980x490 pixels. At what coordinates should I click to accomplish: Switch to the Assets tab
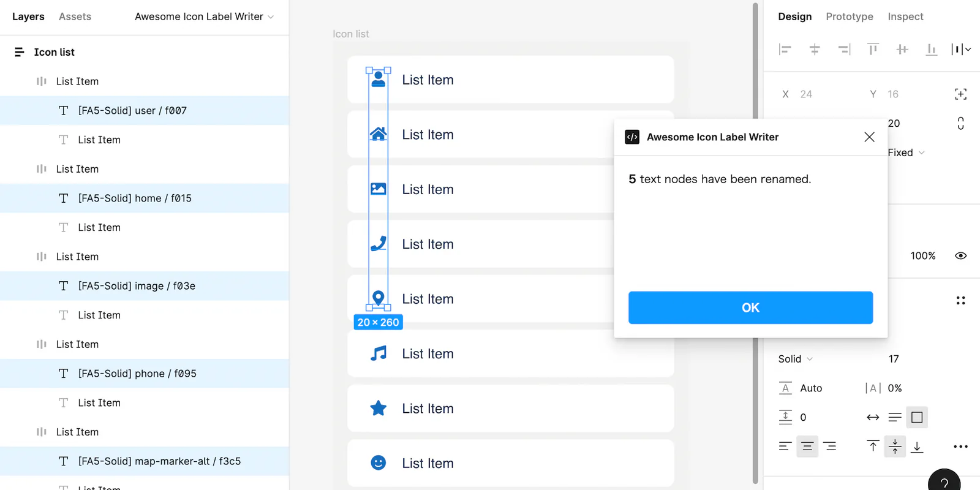point(75,17)
